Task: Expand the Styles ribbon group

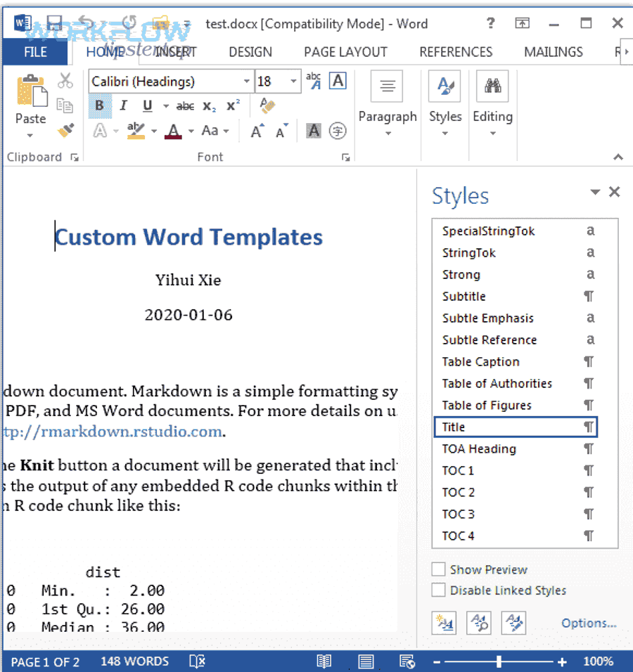Action: pos(445,104)
